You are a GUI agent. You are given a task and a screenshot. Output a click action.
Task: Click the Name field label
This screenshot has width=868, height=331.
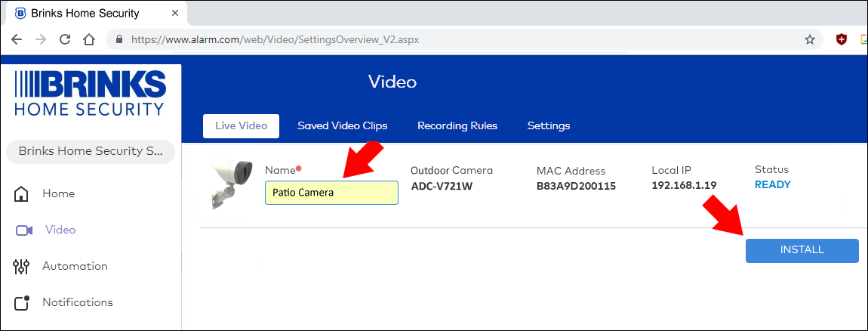pos(280,171)
